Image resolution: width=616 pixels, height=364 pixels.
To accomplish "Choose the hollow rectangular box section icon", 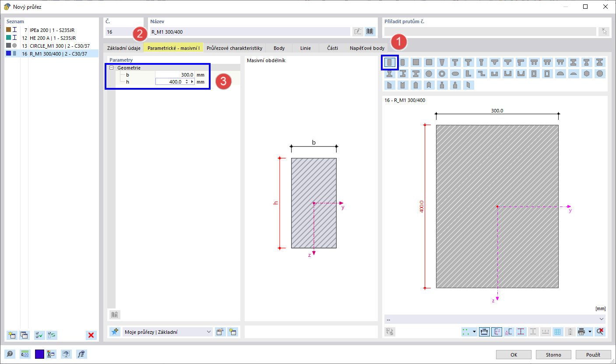I will [x=534, y=73].
